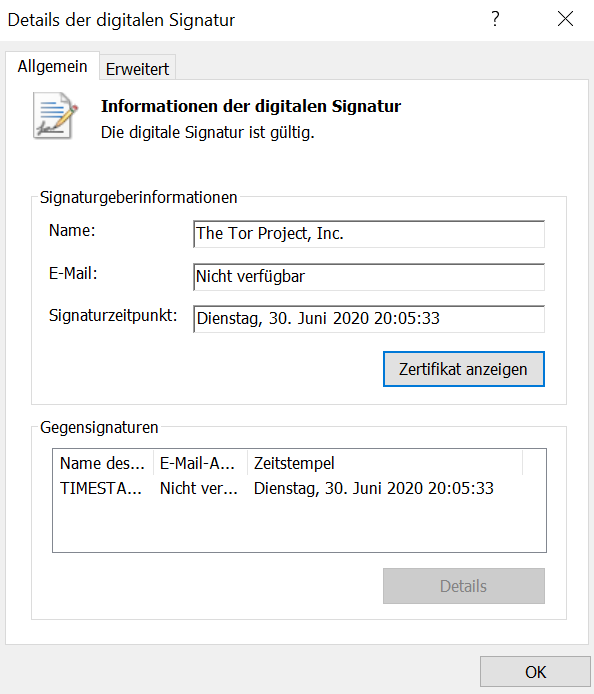The width and height of the screenshot is (594, 694).
Task: Click the Signaturzeitpunkt date field
Action: [x=369, y=319]
